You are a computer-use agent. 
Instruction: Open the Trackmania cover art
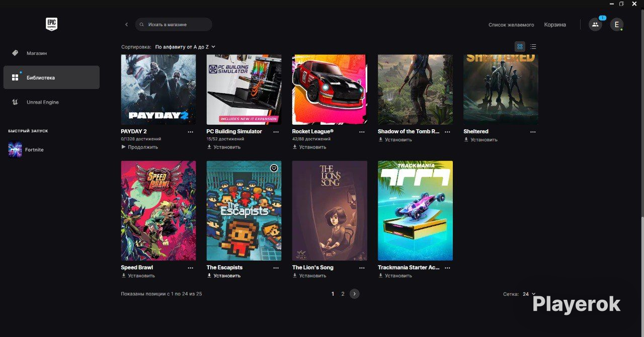coord(415,211)
